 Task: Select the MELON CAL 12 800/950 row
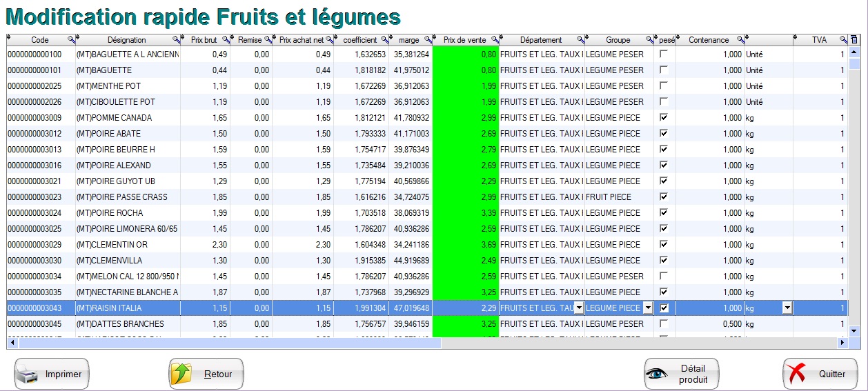(x=127, y=276)
